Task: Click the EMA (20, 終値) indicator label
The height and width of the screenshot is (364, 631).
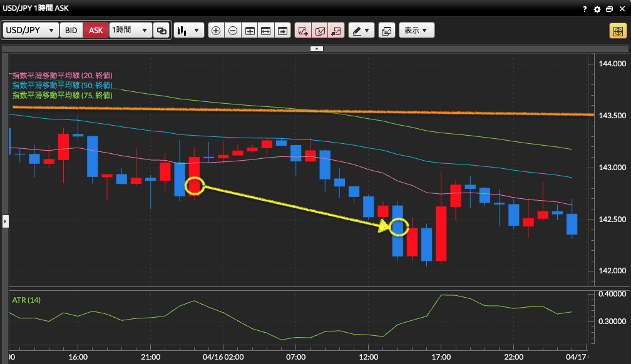Action: (x=63, y=75)
